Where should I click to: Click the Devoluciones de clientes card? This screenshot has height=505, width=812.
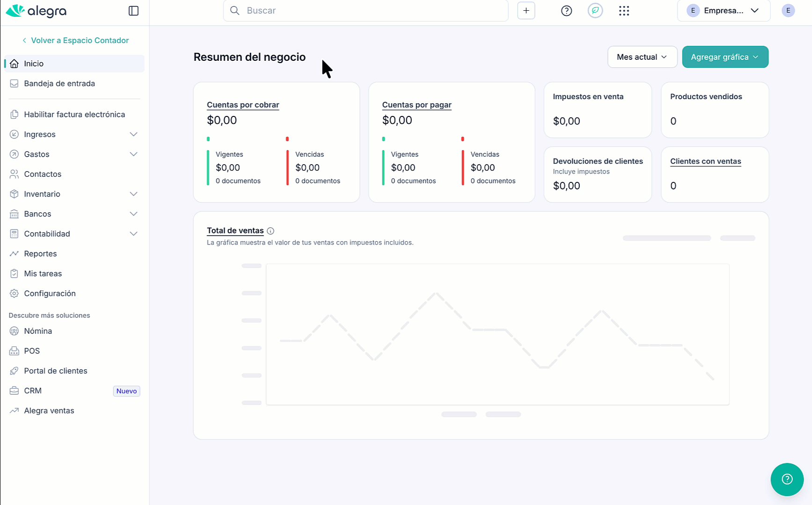598,174
